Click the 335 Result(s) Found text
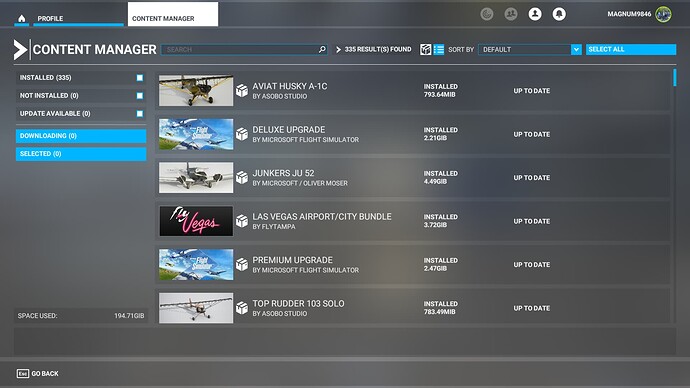 click(378, 49)
